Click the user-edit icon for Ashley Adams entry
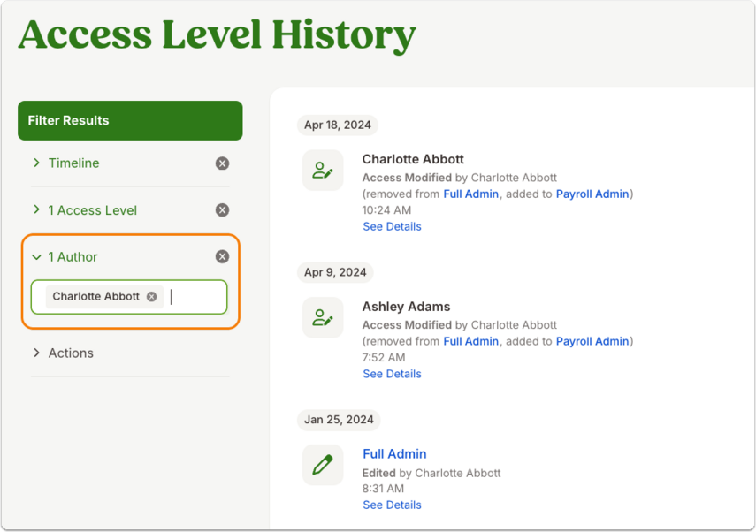This screenshot has height=532, width=756. [x=323, y=317]
